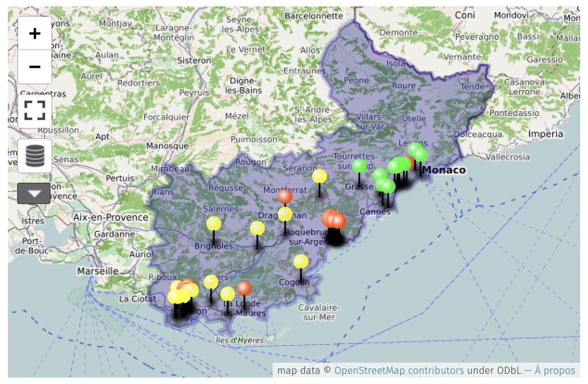This screenshot has height=384, width=588.
Task: Select the red marker above La Londe-les-Maures
Action: pos(244,288)
